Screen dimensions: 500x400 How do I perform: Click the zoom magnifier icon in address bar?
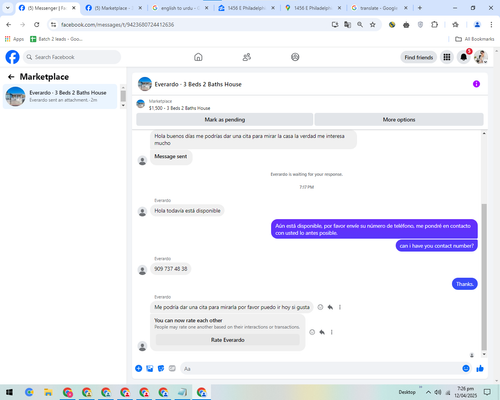click(x=360, y=24)
